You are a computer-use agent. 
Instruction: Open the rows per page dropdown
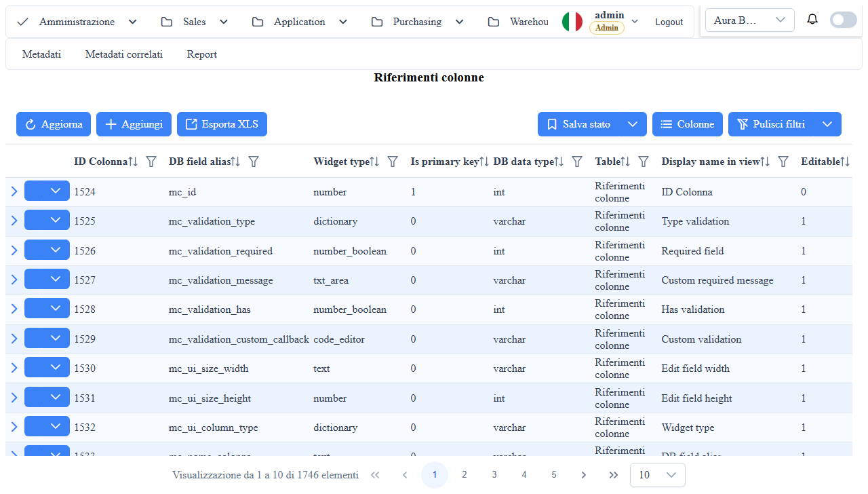pyautogui.click(x=658, y=475)
